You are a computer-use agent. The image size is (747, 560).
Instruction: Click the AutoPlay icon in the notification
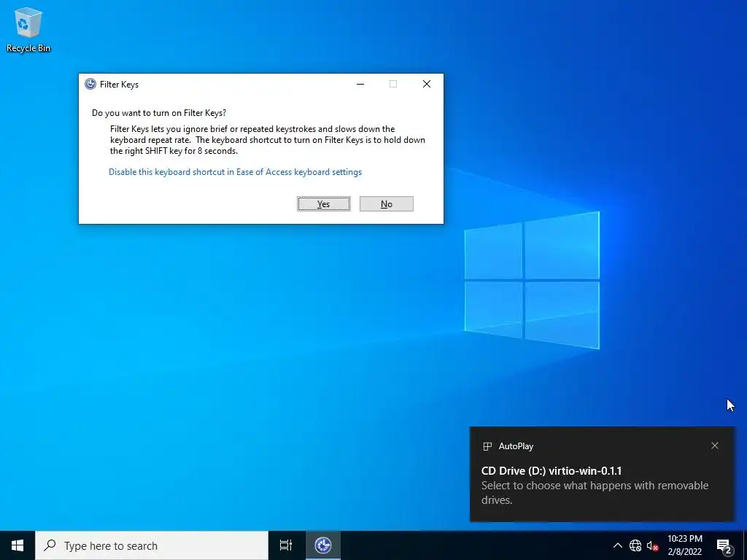pyautogui.click(x=487, y=446)
